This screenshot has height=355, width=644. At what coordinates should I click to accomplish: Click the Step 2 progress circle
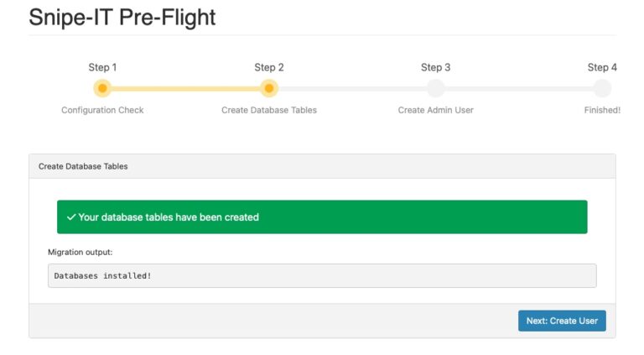pos(268,88)
